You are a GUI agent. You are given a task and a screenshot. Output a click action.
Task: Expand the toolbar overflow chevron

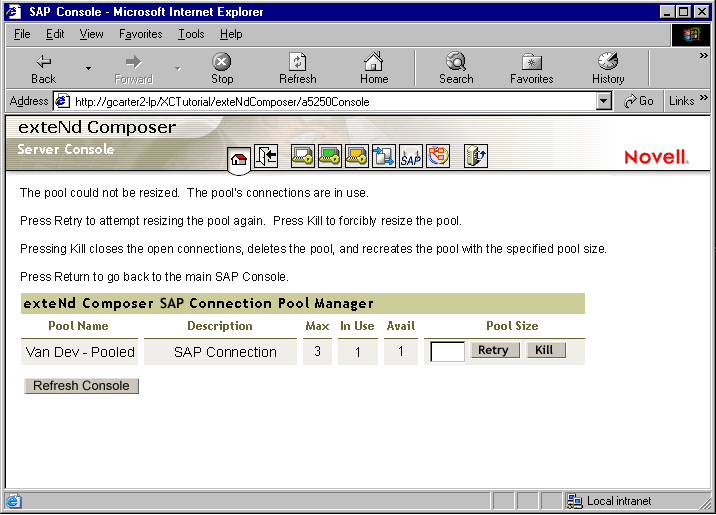click(704, 56)
